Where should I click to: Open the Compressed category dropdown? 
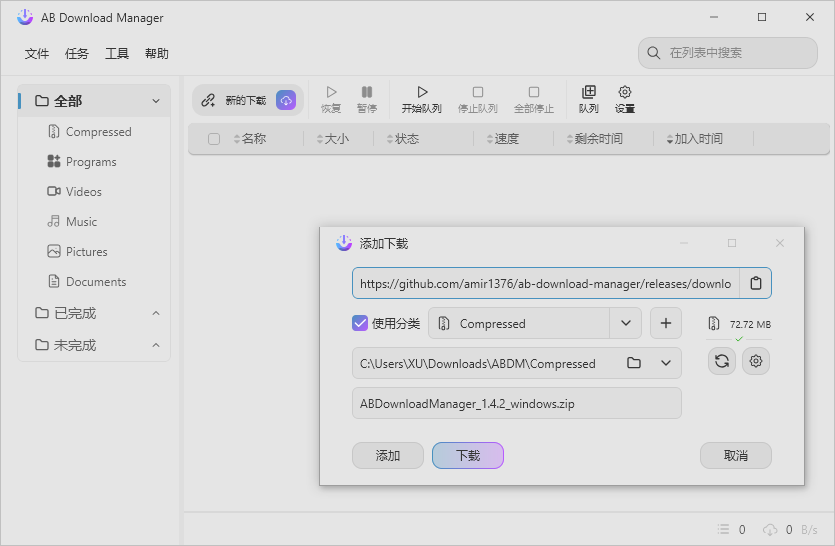pos(626,323)
